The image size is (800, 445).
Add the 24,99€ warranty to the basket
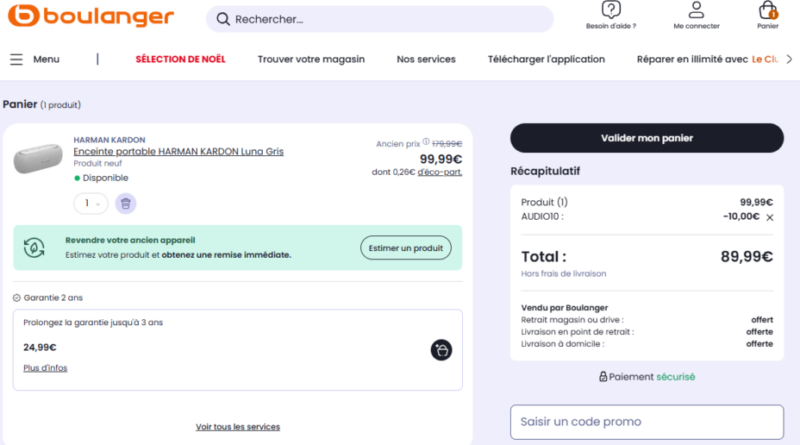(441, 349)
